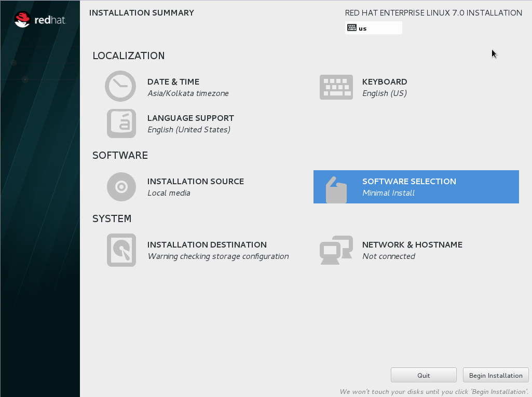Open the DATE & TIME settings

click(173, 82)
